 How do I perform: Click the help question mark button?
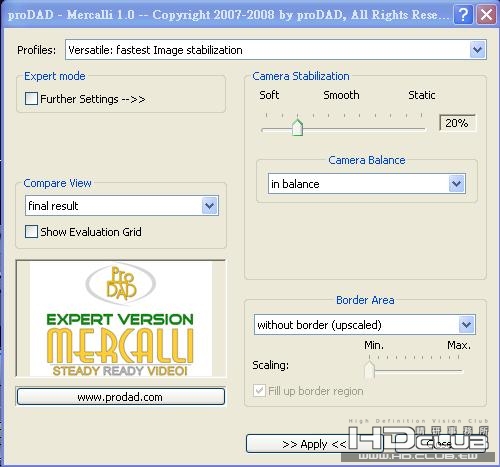click(x=463, y=15)
